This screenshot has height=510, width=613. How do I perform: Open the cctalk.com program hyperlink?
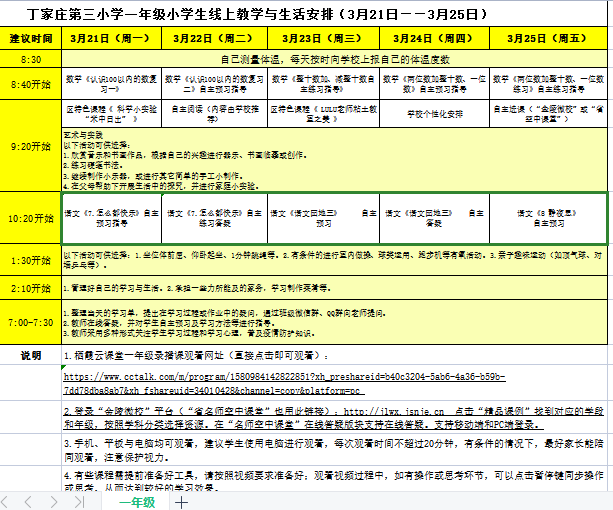(x=285, y=383)
